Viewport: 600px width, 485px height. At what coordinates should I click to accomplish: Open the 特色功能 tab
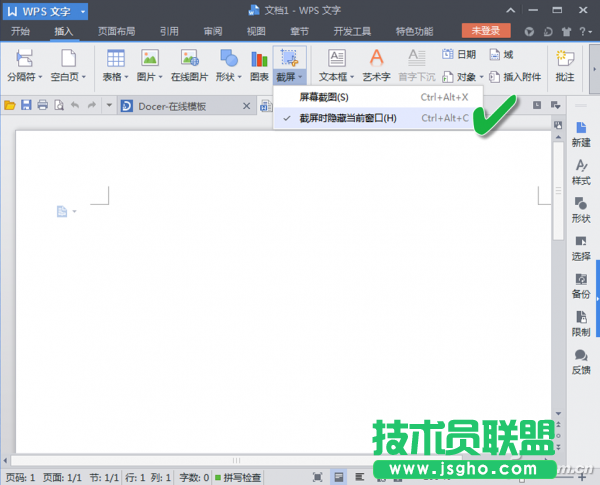[414, 31]
